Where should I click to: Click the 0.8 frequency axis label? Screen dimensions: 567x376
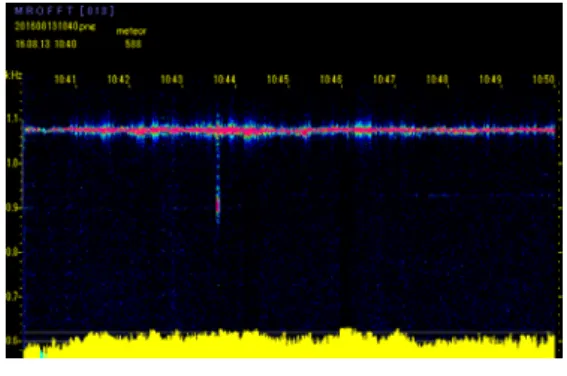click(x=13, y=252)
